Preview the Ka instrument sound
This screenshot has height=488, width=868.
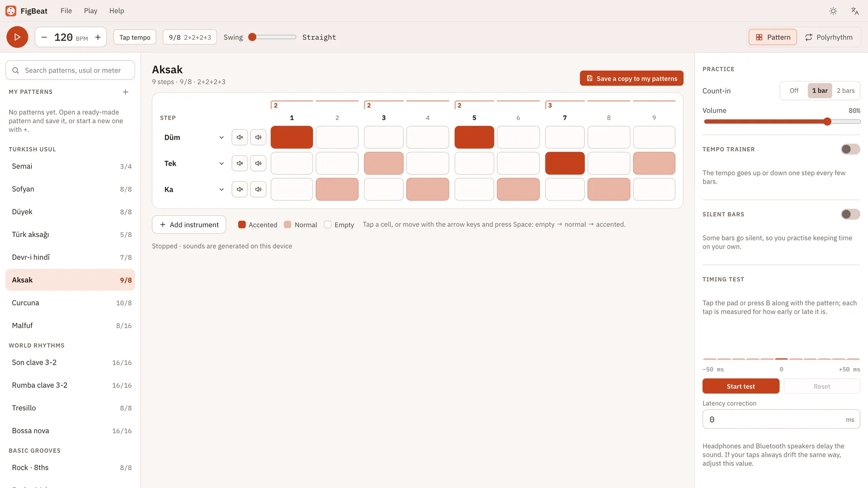(x=258, y=189)
